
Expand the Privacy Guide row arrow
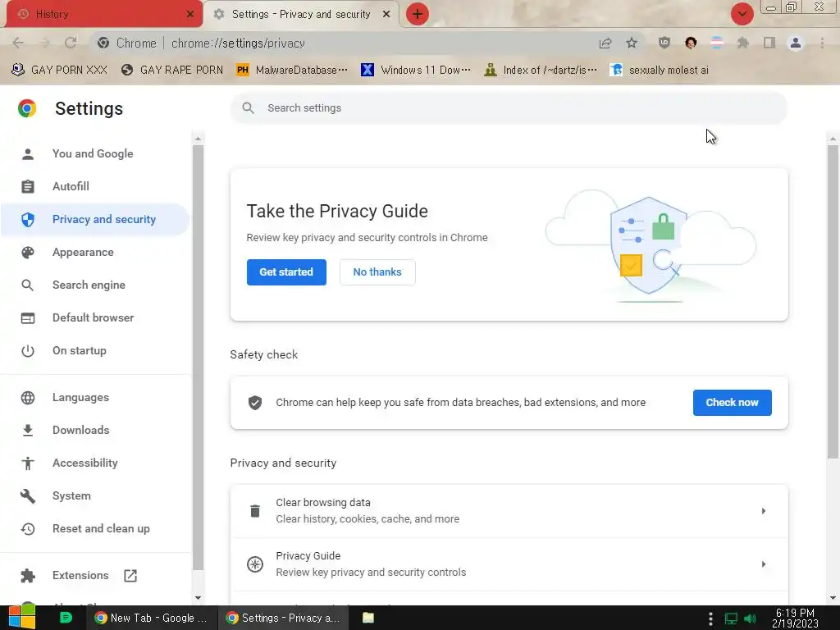click(764, 564)
